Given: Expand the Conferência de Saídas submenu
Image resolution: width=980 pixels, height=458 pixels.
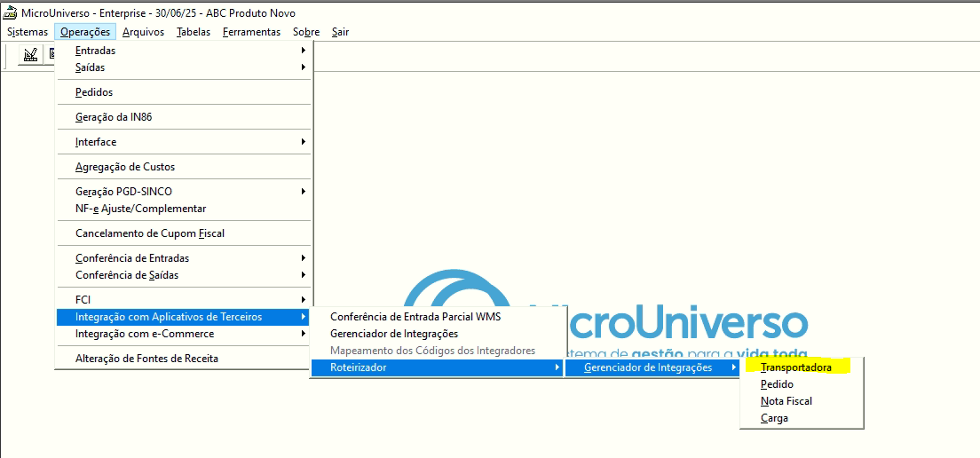Looking at the screenshot, I should click(184, 275).
